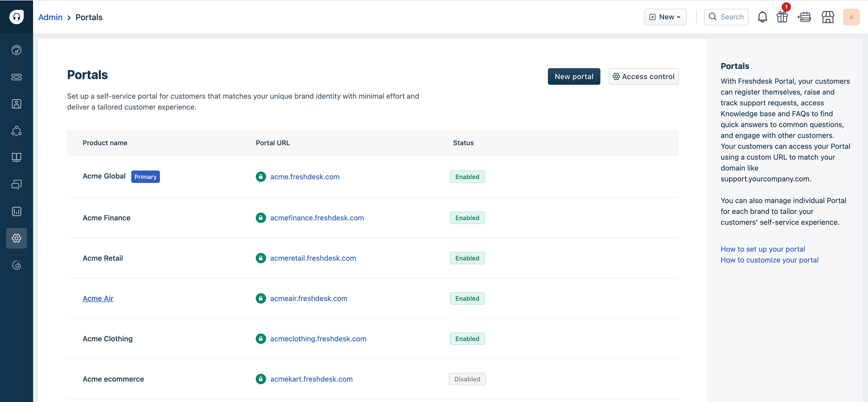
Task: Click the Freshdesk headset logo
Action: pos(17,17)
